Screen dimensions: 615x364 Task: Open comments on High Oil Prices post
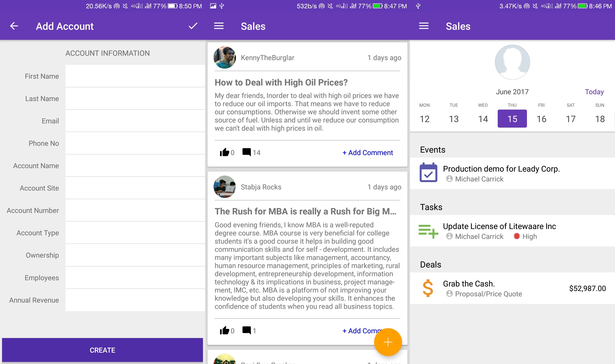(247, 152)
